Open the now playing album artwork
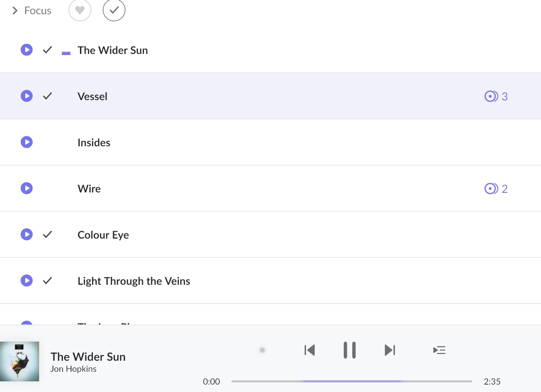This screenshot has width=541, height=392. (20, 361)
